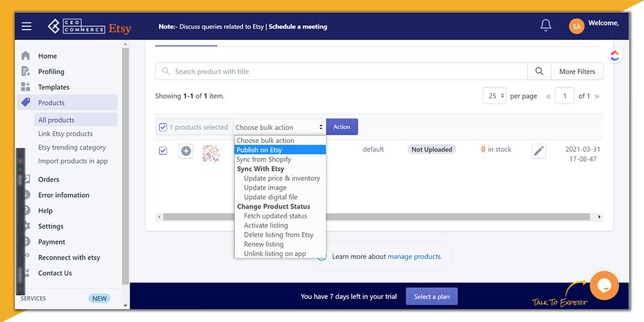Open Error infomation in the sidebar
The image size is (644, 322).
click(x=64, y=195)
